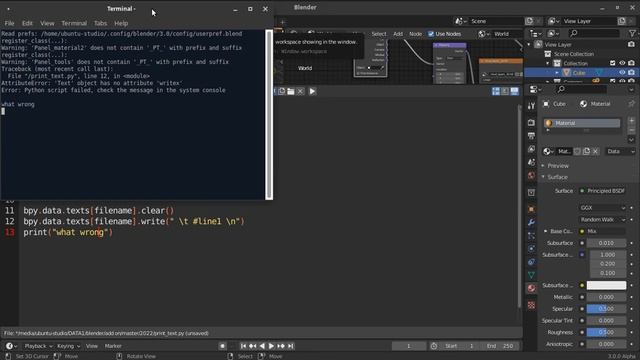Viewport: 640px width, 360px height.
Task: Open the Object Data tab (green triangle)
Action: pyautogui.click(x=531, y=275)
